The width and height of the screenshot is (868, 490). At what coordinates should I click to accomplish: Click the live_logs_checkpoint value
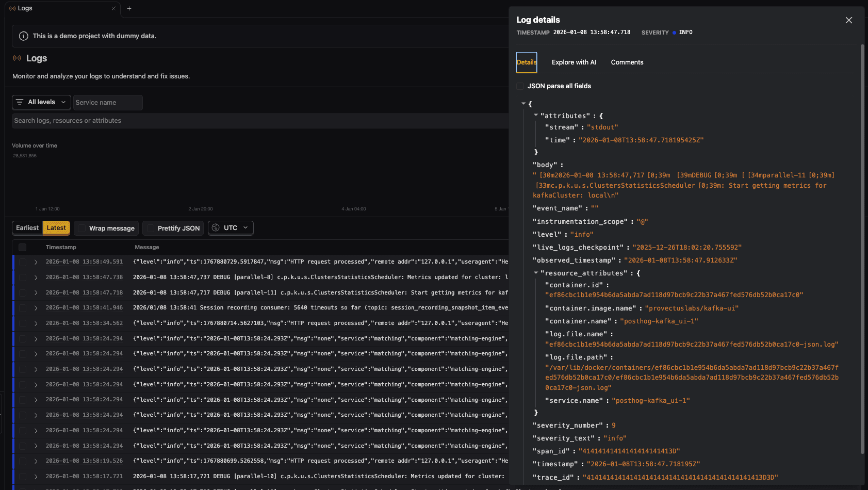point(687,248)
